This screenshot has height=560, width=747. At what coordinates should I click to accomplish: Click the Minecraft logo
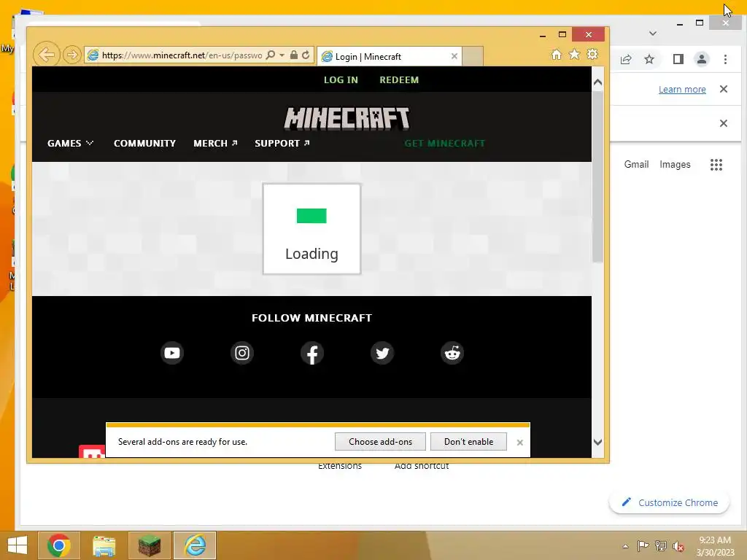(x=347, y=118)
